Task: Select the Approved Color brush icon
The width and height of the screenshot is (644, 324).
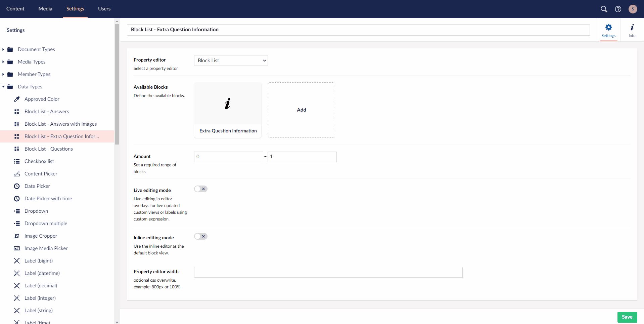Action: pyautogui.click(x=17, y=99)
